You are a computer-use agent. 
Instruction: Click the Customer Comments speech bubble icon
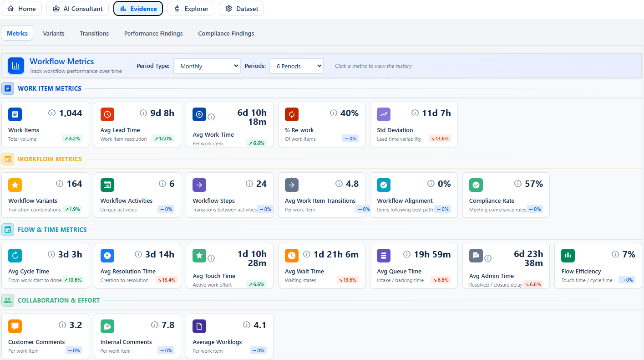click(x=15, y=326)
